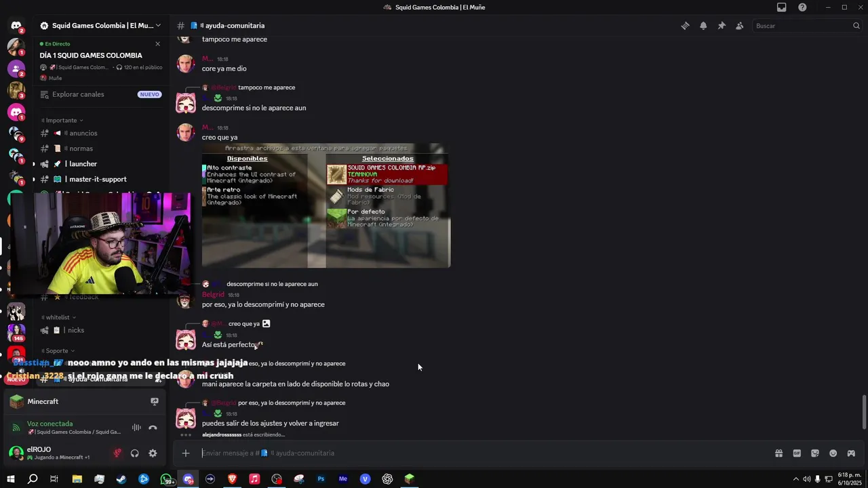Open the Help question mark icon
Viewport: 868px width, 488px height.
click(x=802, y=7)
